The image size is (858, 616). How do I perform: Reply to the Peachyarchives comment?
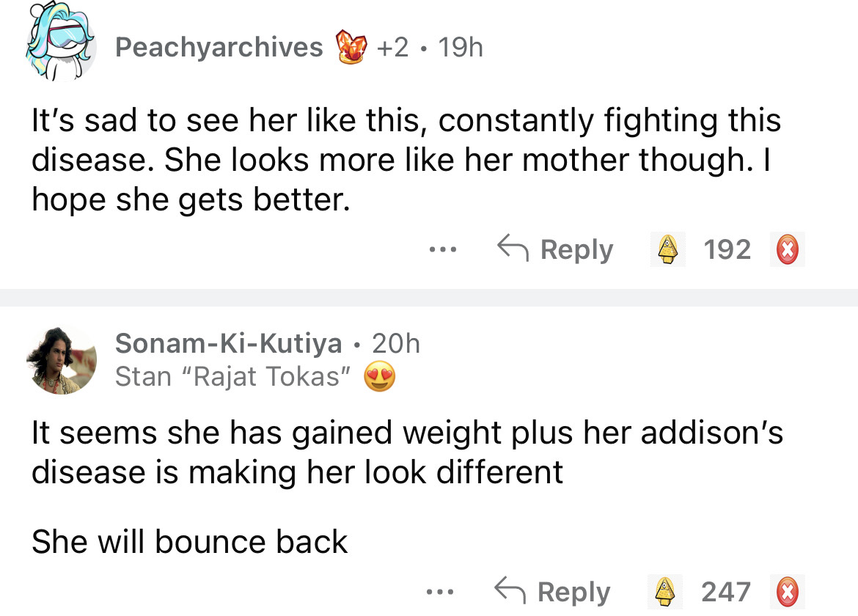click(x=555, y=250)
